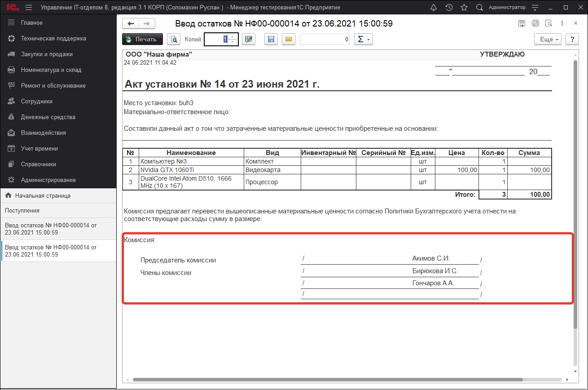Navigate back with left arrow button
Image resolution: width=588 pixels, height=390 pixels.
131,24
